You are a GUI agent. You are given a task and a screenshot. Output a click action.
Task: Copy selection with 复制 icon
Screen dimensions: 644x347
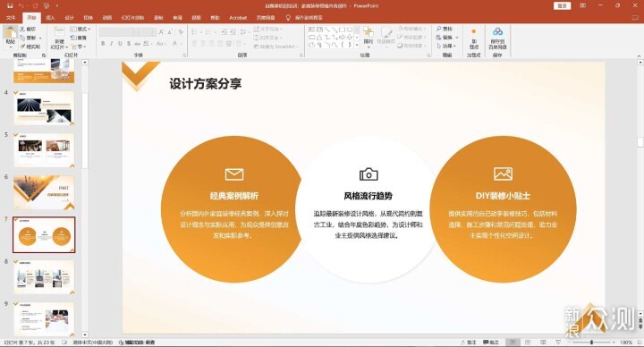[28, 38]
